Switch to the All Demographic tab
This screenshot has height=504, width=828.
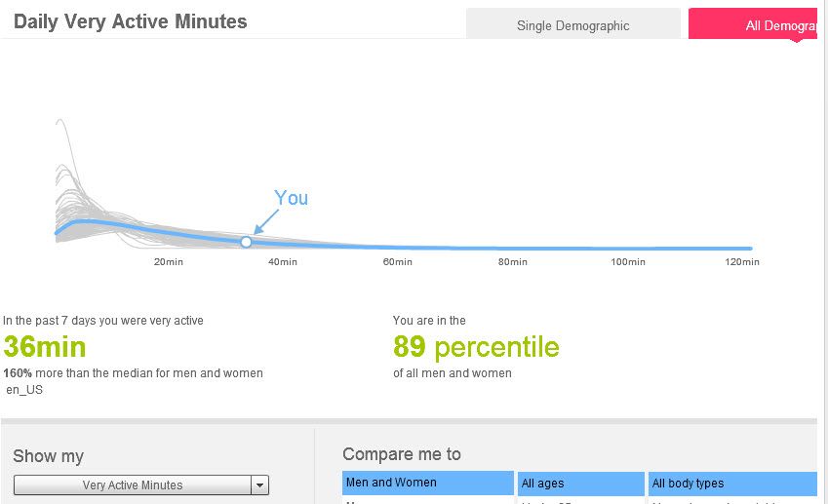click(x=752, y=25)
